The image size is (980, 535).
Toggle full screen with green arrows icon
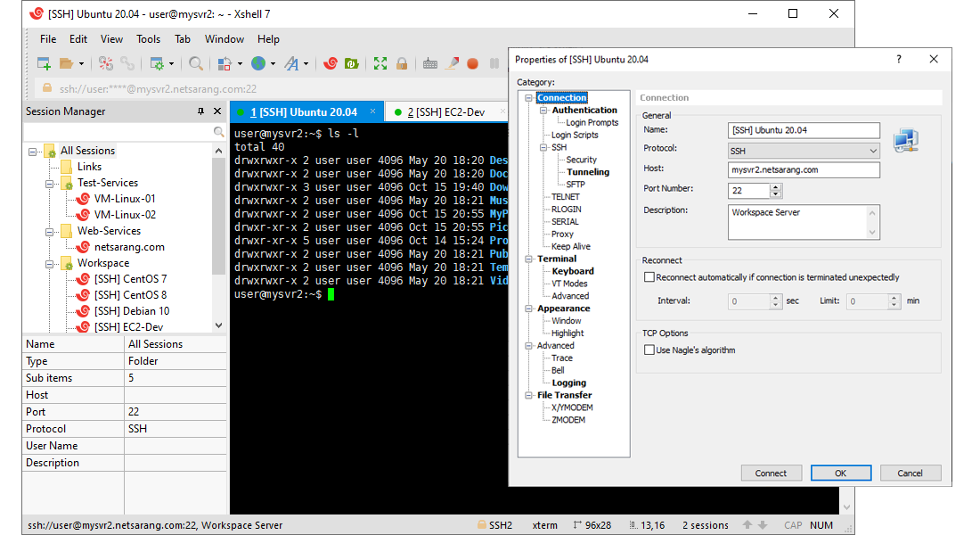[x=380, y=63]
